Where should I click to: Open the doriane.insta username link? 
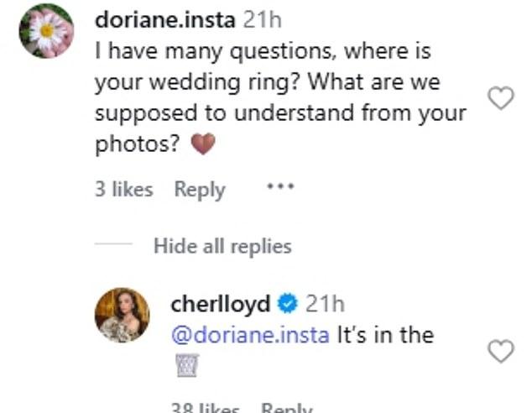[165, 20]
